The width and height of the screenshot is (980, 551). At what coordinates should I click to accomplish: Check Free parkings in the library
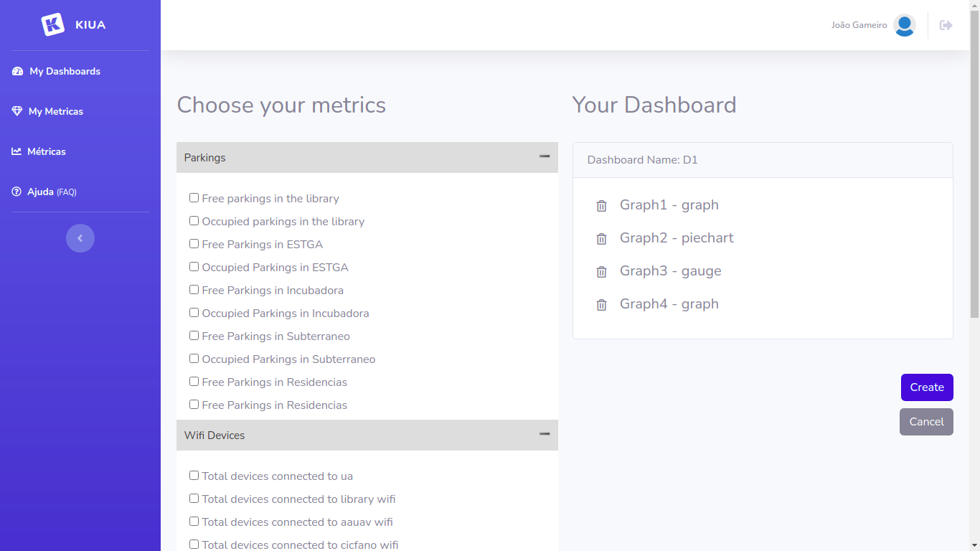[194, 198]
